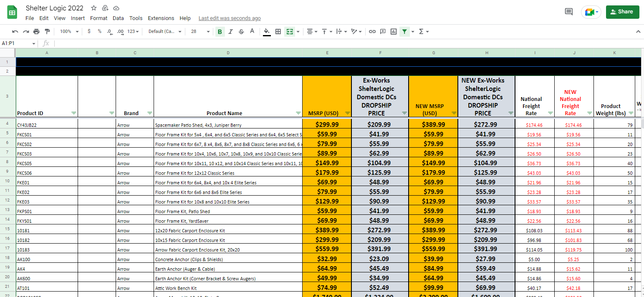The image size is (644, 297).
Task: Open NEW MSRP (USD) column filter
Action: pyautogui.click(x=454, y=113)
